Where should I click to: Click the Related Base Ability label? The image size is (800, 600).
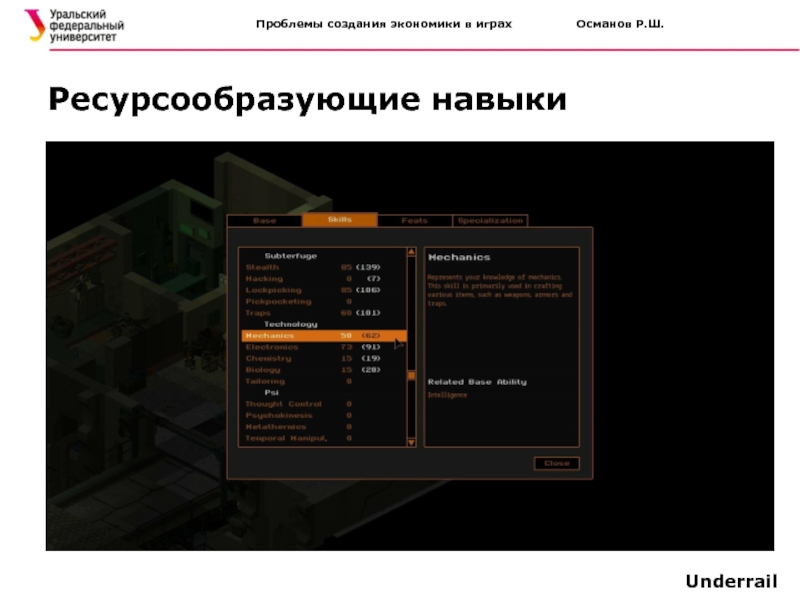(x=477, y=382)
